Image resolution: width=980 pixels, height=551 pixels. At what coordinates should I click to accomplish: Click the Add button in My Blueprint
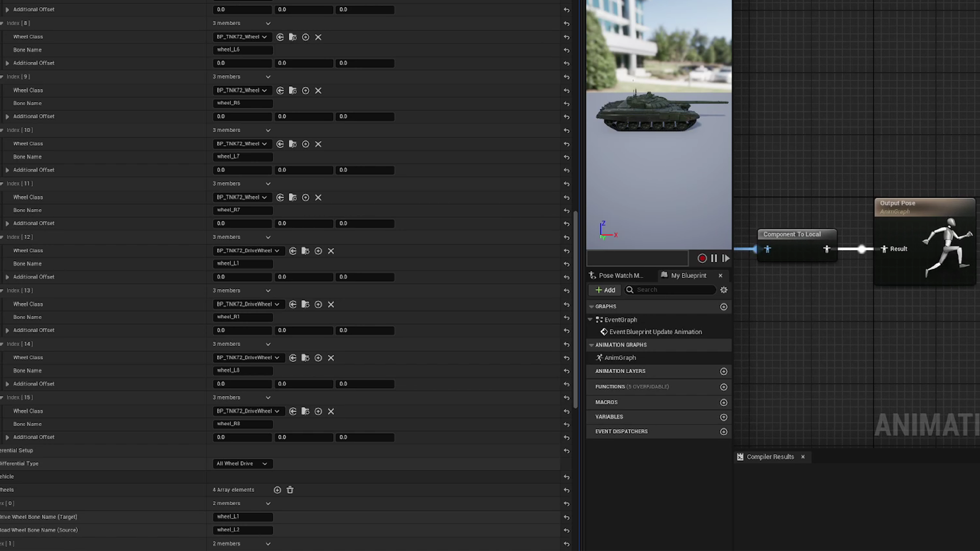click(605, 290)
